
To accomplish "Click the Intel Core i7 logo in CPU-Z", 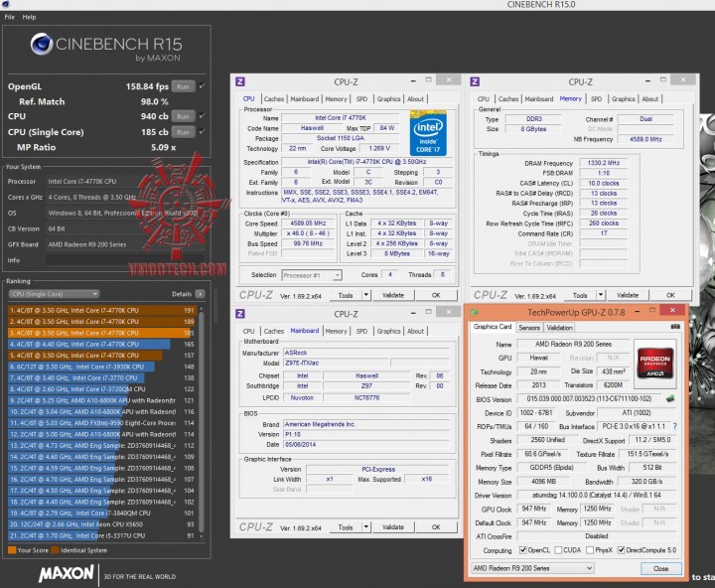I will point(428,133).
